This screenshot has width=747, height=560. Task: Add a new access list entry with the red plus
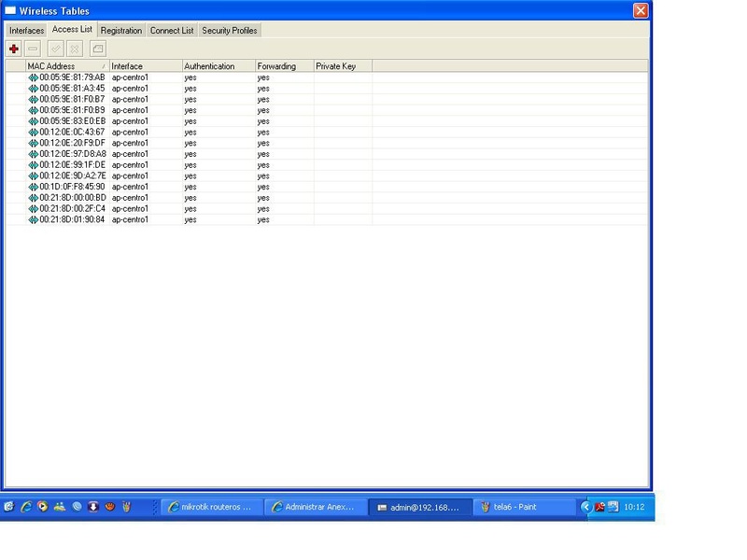[x=14, y=49]
